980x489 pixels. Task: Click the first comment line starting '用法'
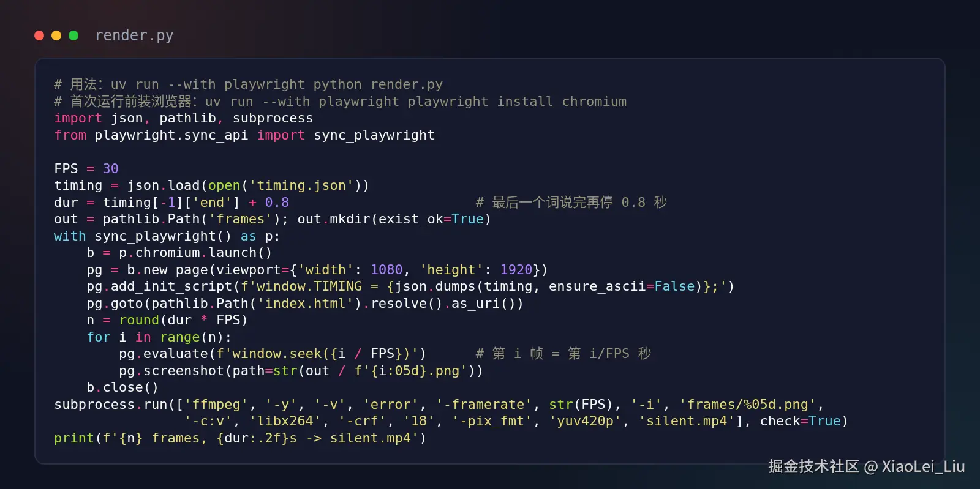248,84
